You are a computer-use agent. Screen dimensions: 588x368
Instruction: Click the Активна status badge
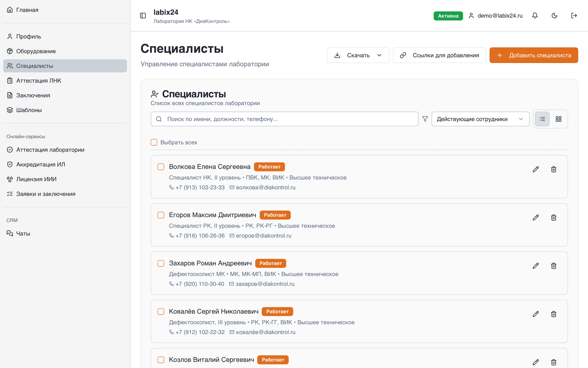pyautogui.click(x=448, y=16)
